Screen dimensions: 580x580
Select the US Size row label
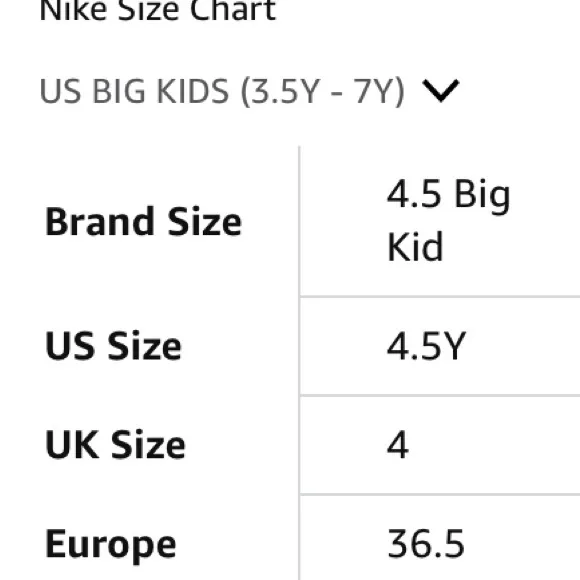coord(113,345)
